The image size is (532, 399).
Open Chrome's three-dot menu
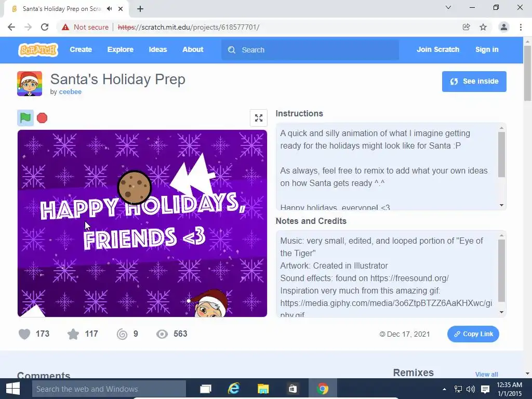point(521,27)
